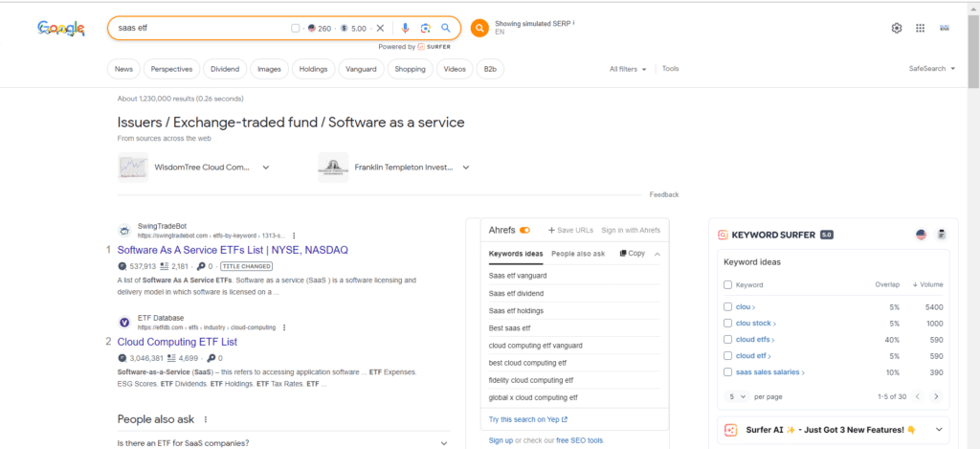Tick the checkbox inside the search bar
This screenshot has width=980, height=449.
click(295, 28)
